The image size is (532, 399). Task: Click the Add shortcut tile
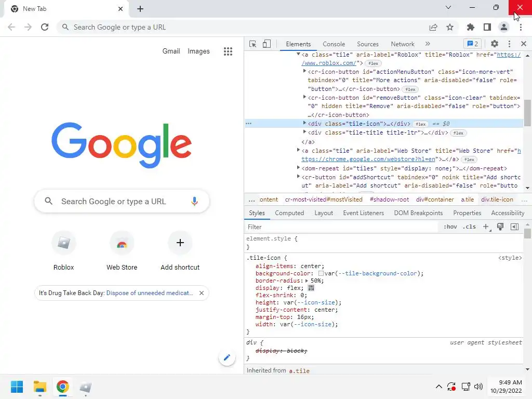click(180, 251)
